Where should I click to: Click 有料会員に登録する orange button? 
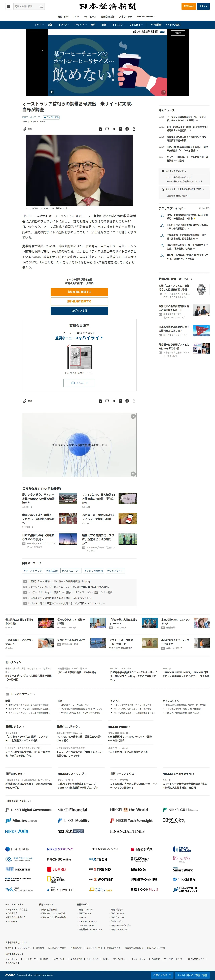click(x=79, y=292)
